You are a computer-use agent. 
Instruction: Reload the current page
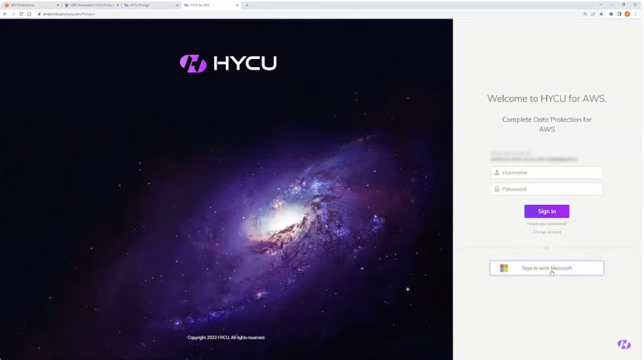point(21,14)
